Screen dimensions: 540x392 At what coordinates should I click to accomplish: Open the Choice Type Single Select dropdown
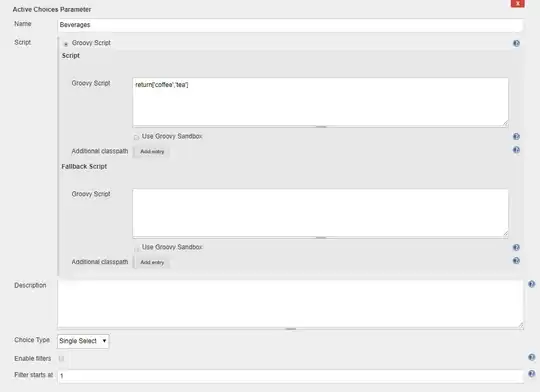coord(83,341)
